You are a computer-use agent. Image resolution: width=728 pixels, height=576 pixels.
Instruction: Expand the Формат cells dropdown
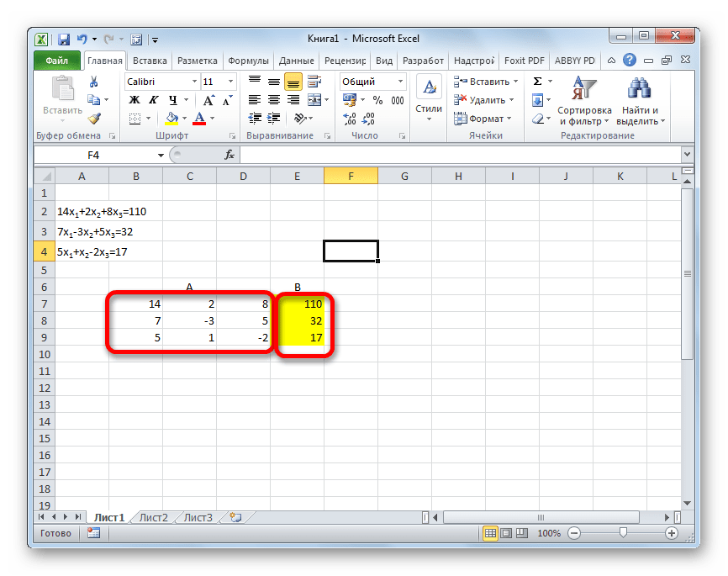click(x=509, y=119)
